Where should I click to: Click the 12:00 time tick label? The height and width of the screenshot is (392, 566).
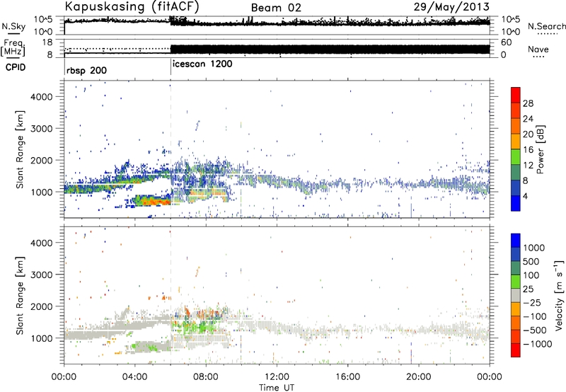pyautogui.click(x=277, y=377)
